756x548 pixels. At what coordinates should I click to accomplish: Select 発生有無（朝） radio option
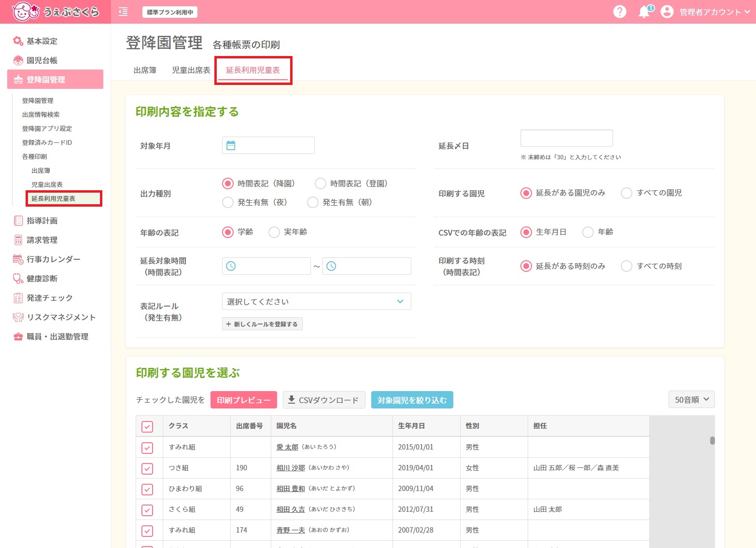[313, 202]
